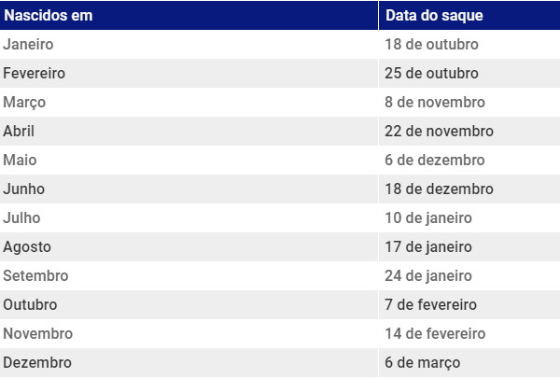
Task: Select the "Março" birth month cell
Action: 24,102
